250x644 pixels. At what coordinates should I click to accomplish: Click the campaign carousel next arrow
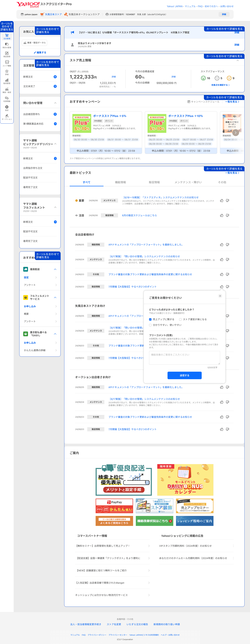click(x=235, y=132)
